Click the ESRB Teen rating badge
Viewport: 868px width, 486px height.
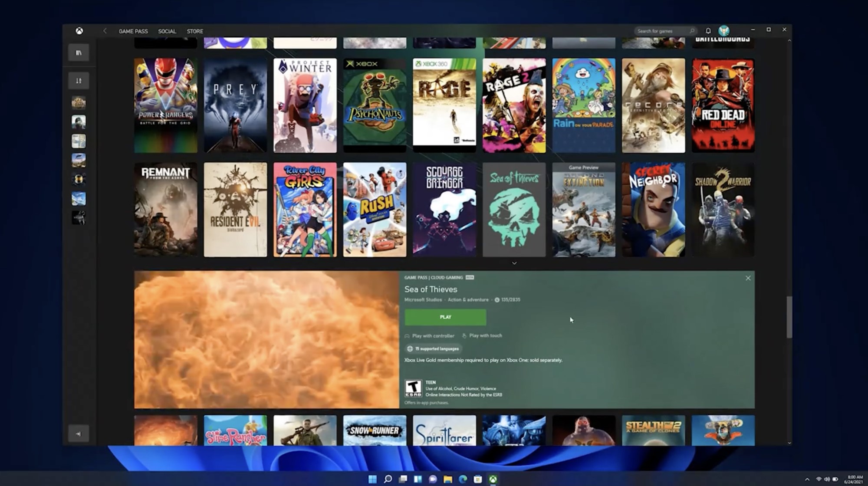[x=413, y=388]
